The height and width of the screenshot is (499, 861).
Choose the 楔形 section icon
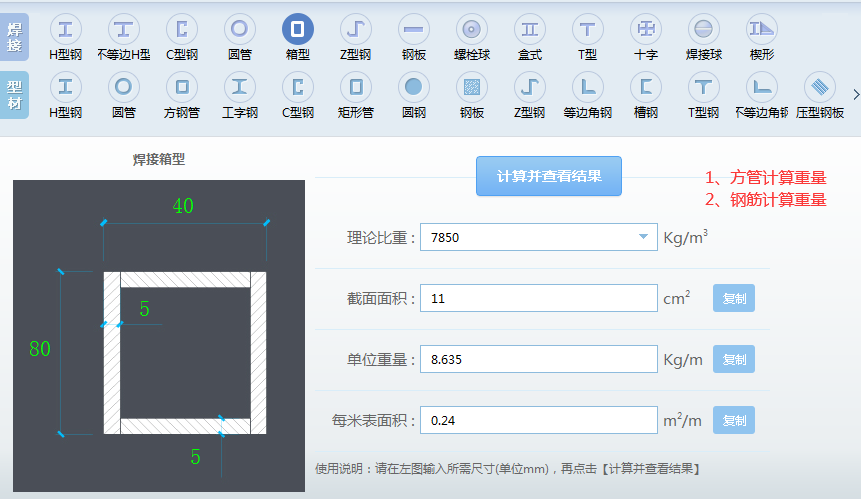[762, 29]
